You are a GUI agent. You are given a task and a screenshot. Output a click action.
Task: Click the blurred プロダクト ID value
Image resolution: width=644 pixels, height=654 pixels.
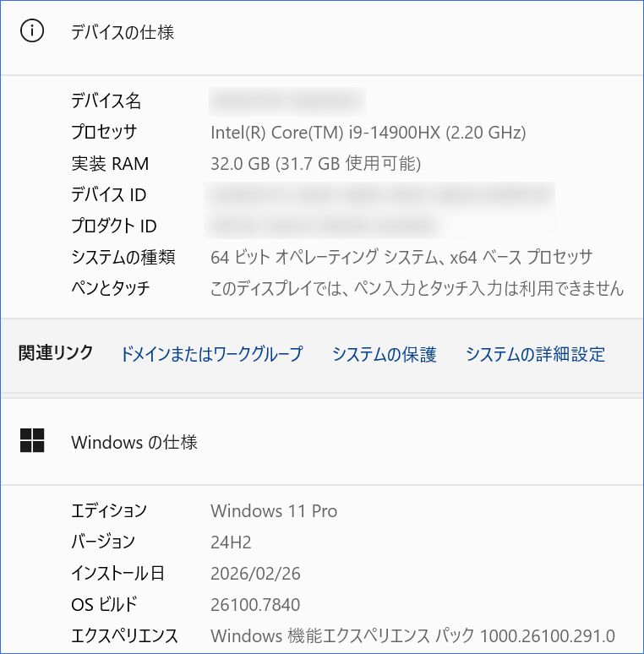324,226
